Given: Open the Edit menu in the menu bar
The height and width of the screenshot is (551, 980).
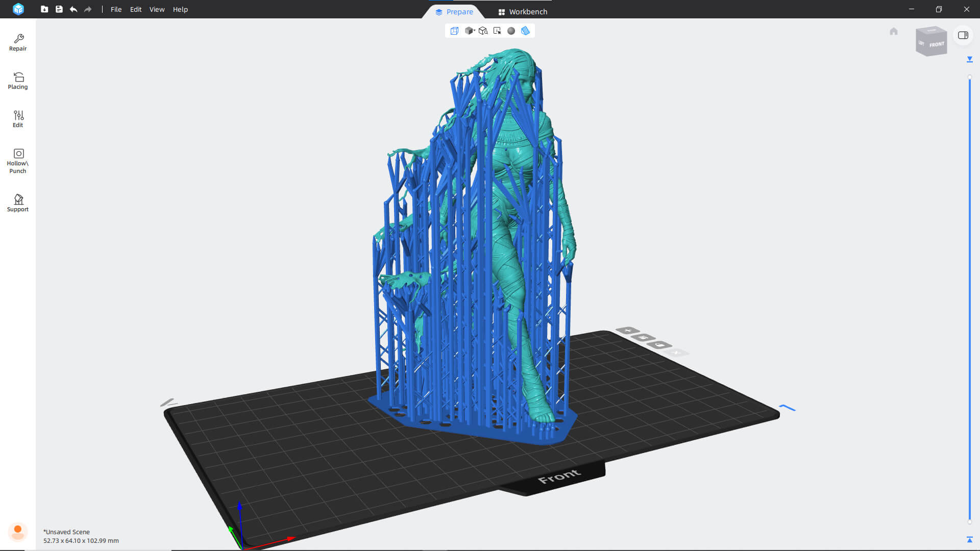Looking at the screenshot, I should pyautogui.click(x=136, y=9).
